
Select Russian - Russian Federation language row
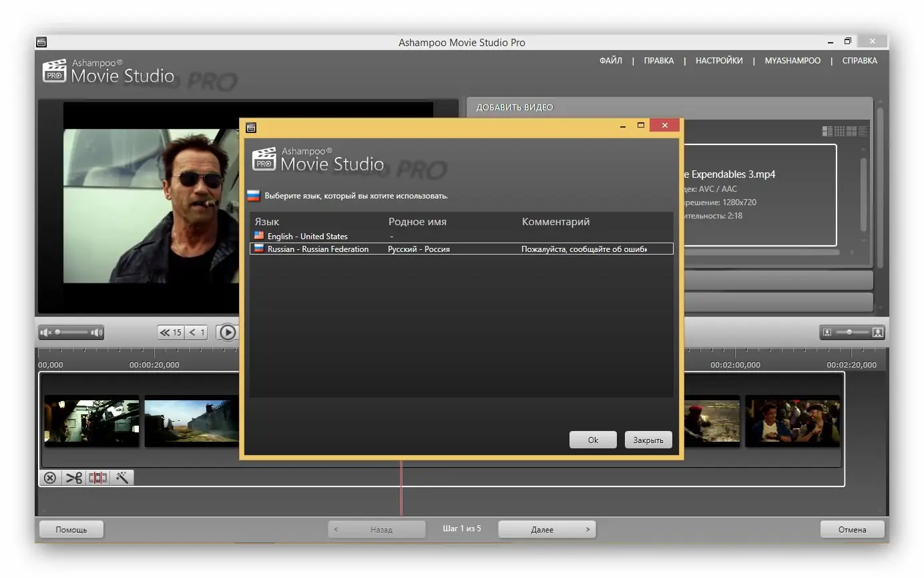(x=461, y=249)
